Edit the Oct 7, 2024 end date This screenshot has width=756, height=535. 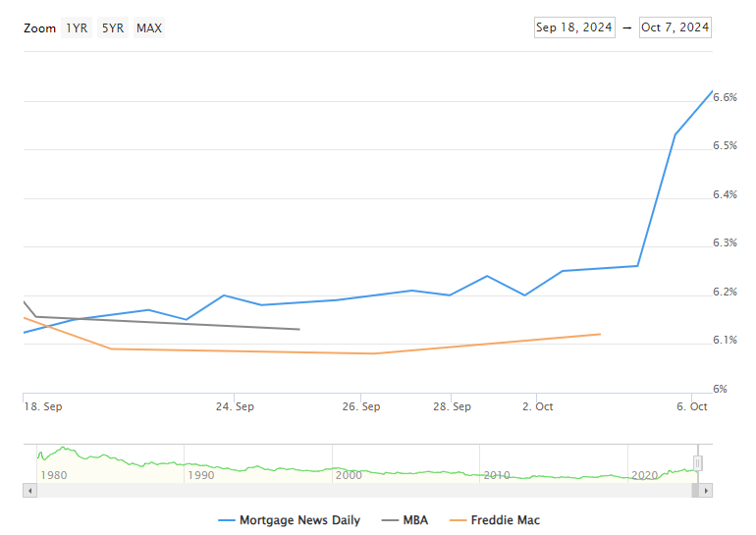pyautogui.click(x=675, y=27)
